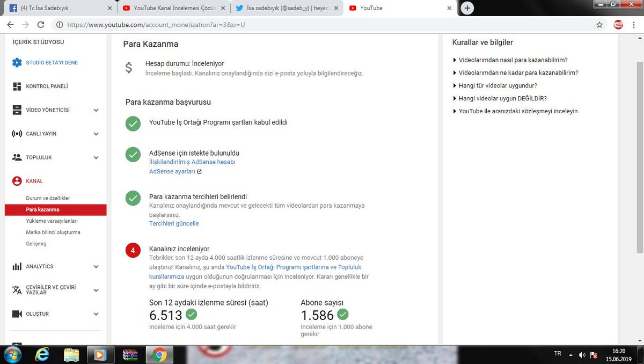Image resolution: width=644 pixels, height=364 pixels.
Task: Reload the page
Action: tap(41, 25)
